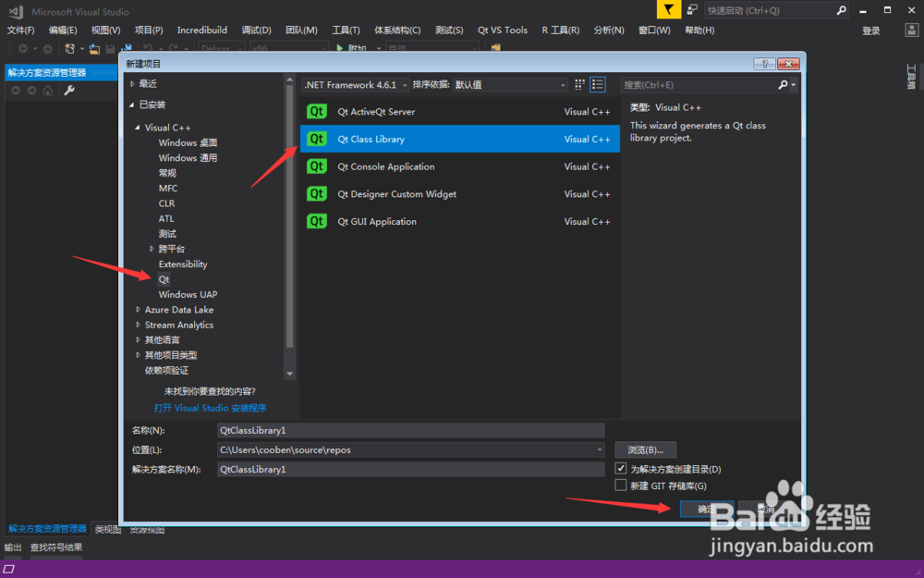Switch to the 输出 tab
The height and width of the screenshot is (578, 924).
click(13, 547)
